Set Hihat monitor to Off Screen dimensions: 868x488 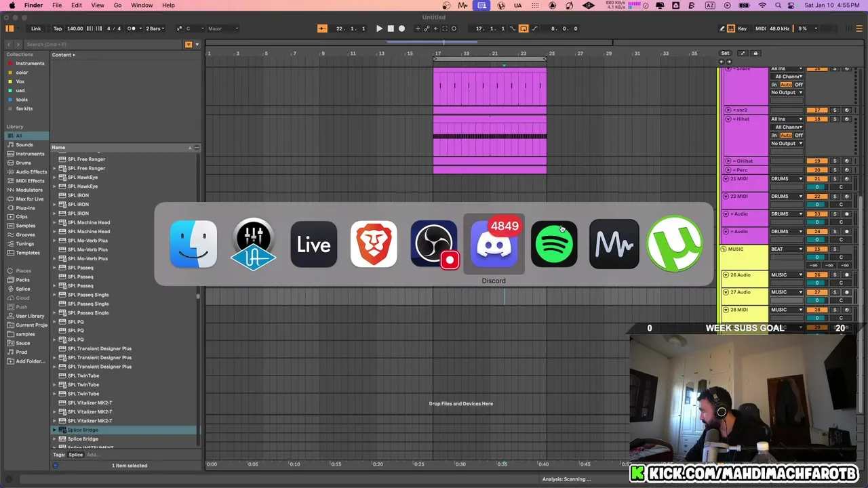point(799,136)
